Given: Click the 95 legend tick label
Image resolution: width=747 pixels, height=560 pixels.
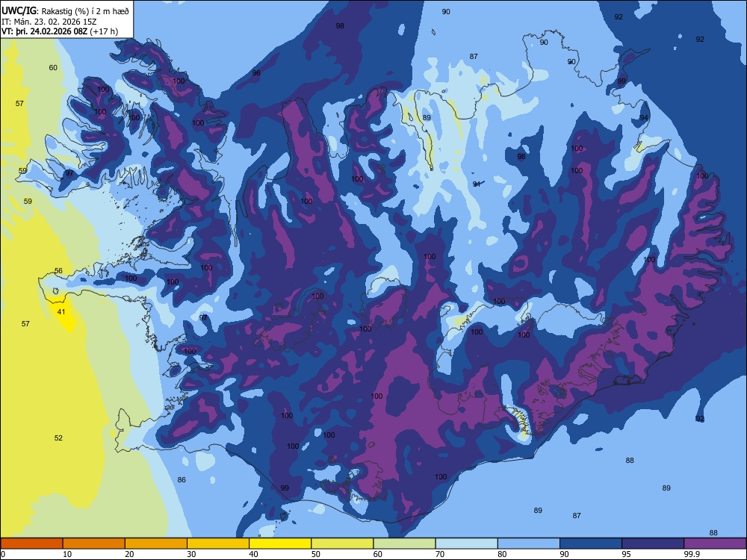Looking at the screenshot, I should [x=626, y=554].
